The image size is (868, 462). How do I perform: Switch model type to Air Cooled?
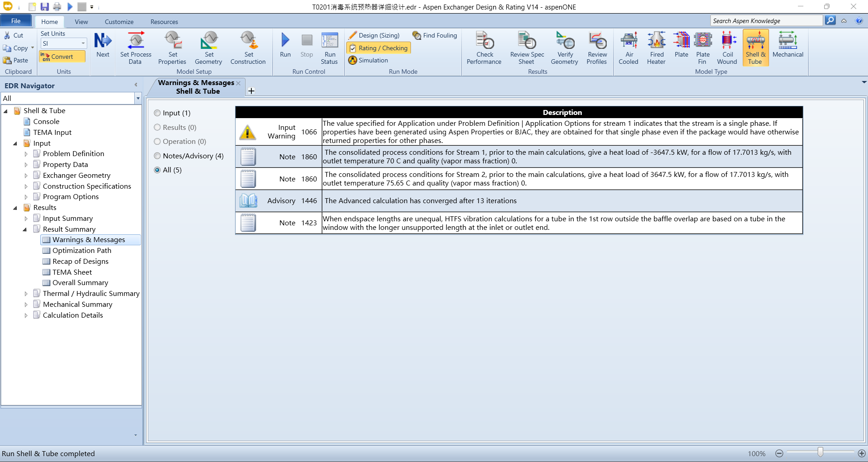(628, 48)
